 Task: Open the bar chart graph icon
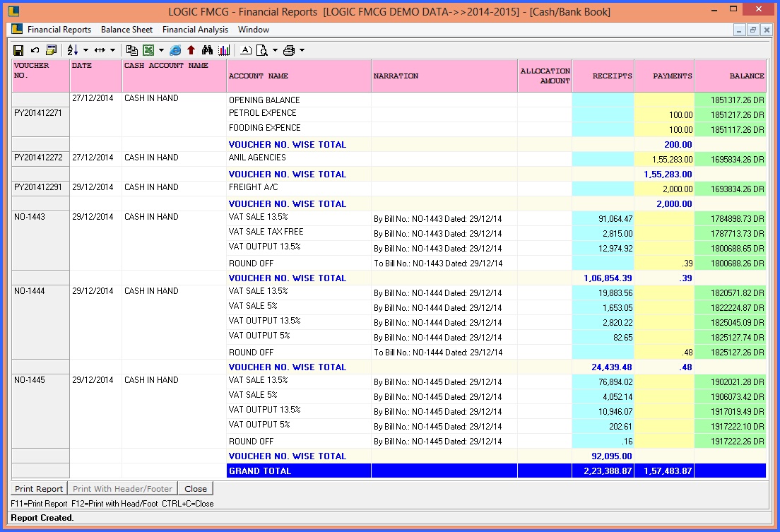pos(224,50)
